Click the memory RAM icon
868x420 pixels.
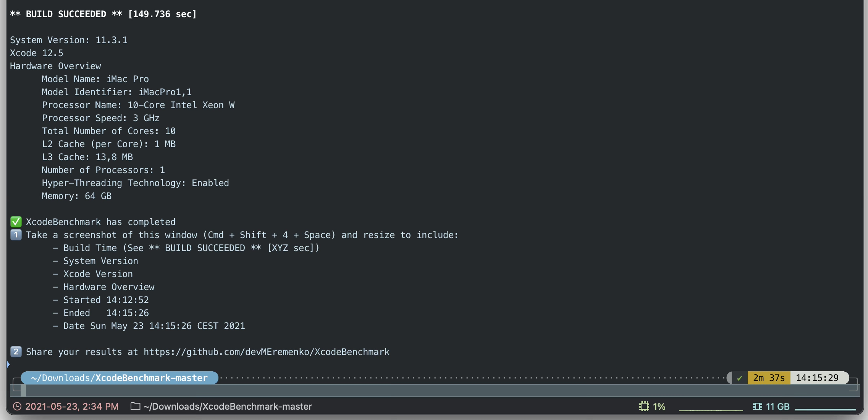point(757,406)
